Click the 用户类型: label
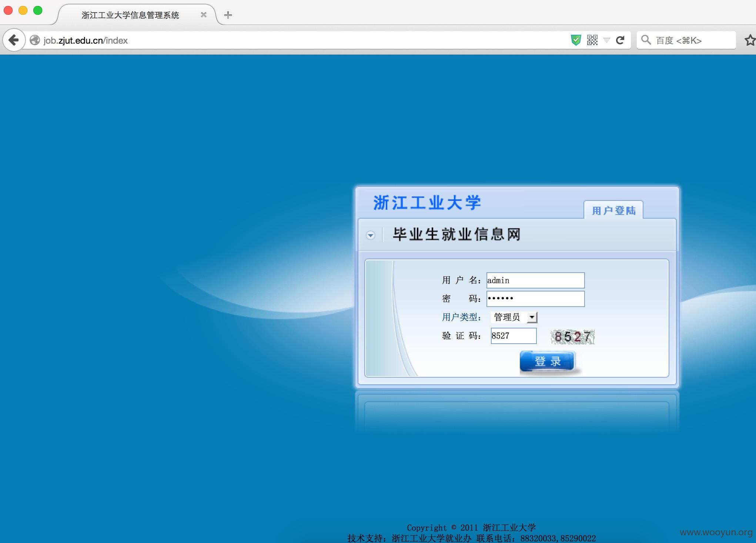756x543 pixels. point(461,317)
